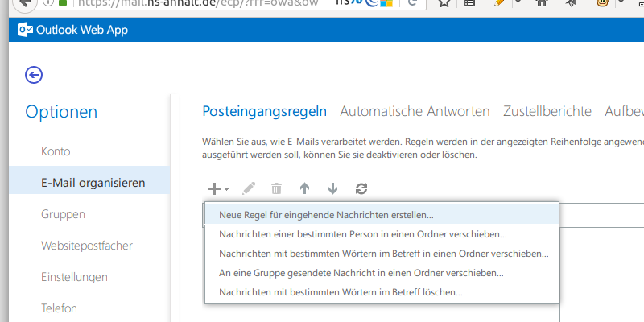
Task: Open Konto in the options sidebar
Action: [x=56, y=151]
